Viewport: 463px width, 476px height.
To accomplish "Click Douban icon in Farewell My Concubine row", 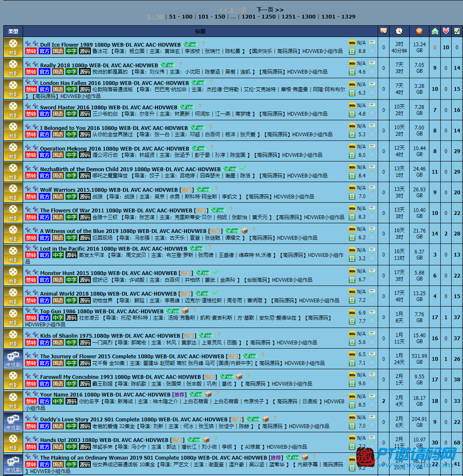I will click(x=352, y=384).
